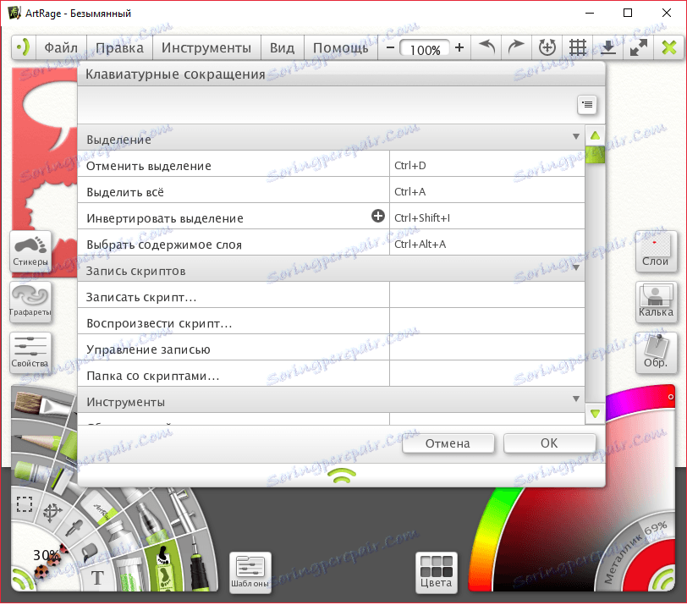Image resolution: width=687 pixels, height=616 pixels.
Task: Open the Инструменты menu
Action: [x=206, y=47]
